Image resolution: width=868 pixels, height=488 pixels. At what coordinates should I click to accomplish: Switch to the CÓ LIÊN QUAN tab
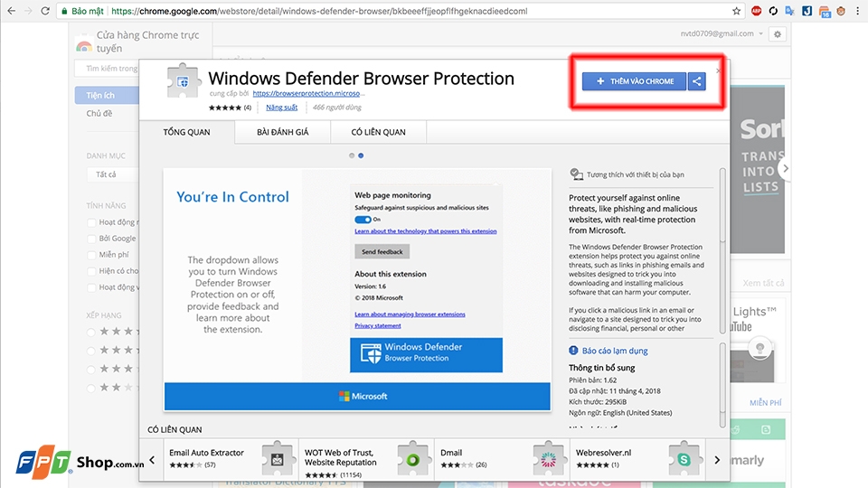click(378, 132)
